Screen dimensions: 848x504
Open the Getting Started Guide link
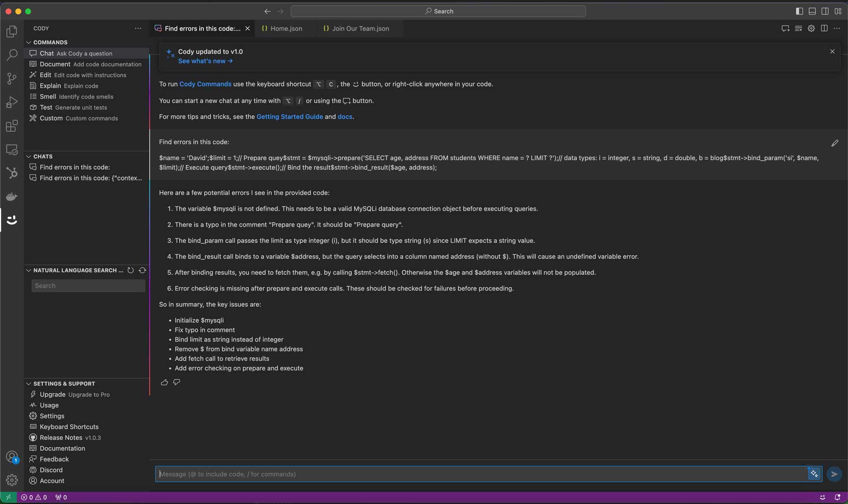point(289,116)
